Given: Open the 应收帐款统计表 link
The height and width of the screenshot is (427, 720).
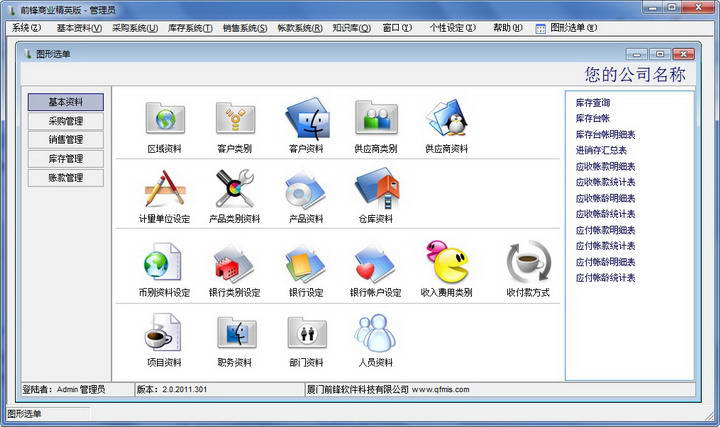Looking at the screenshot, I should pyautogui.click(x=606, y=182).
